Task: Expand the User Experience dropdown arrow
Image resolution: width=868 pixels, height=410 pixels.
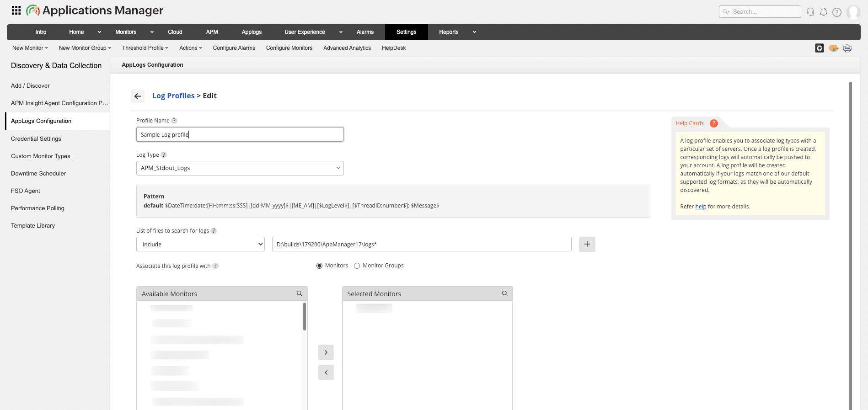Action: coord(341,32)
